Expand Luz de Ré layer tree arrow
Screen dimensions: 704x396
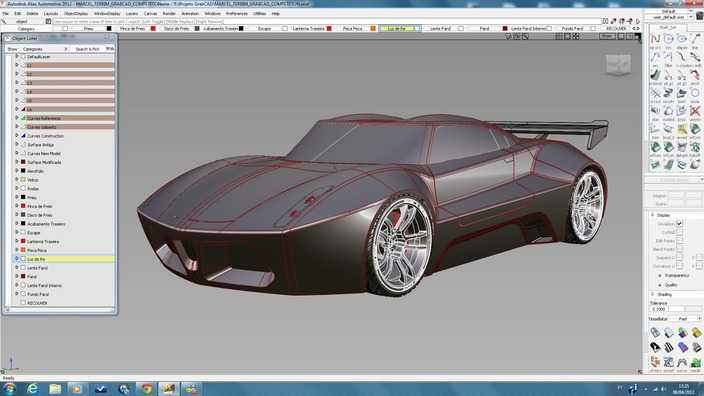[17, 259]
